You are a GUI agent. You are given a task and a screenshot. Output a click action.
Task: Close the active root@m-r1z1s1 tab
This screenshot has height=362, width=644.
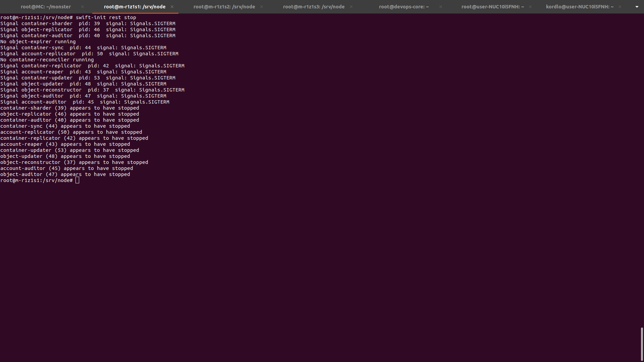pyautogui.click(x=172, y=7)
